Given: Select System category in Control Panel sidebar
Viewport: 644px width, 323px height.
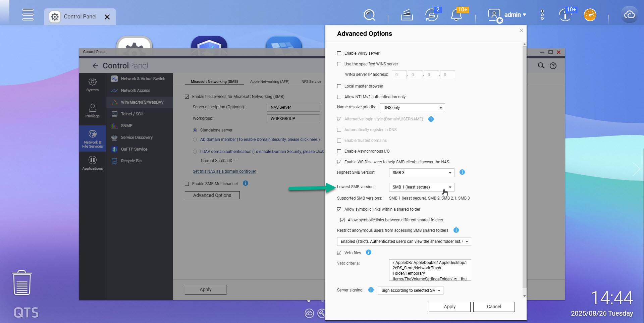Looking at the screenshot, I should click(x=93, y=85).
